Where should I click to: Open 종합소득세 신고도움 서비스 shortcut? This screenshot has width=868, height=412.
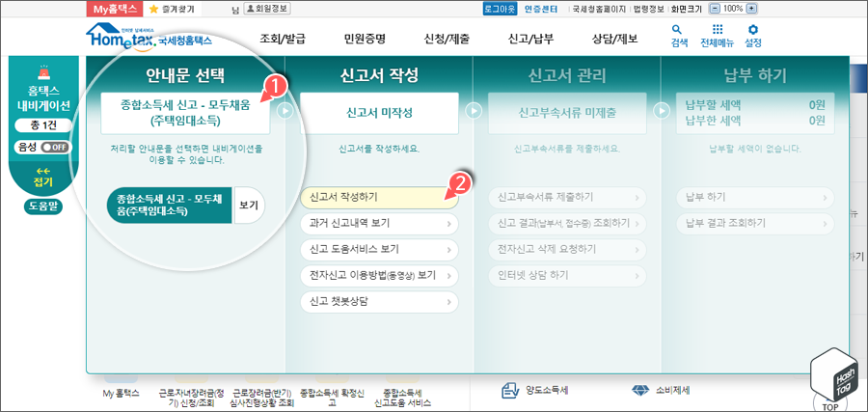click(x=402, y=398)
